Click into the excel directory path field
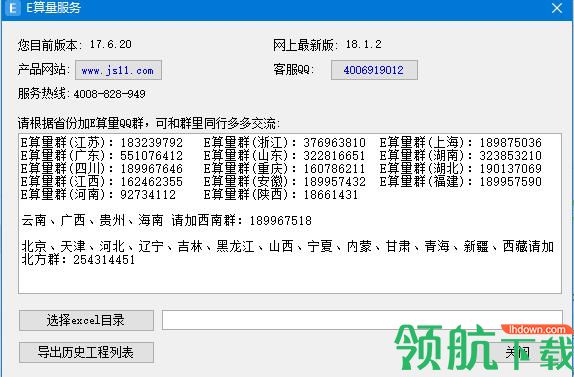The height and width of the screenshot is (377, 574). [362, 320]
